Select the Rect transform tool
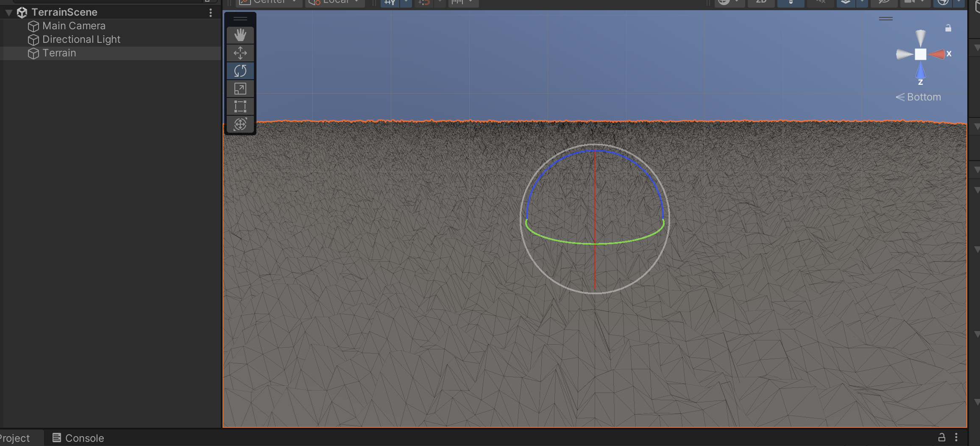Screen dimensions: 980x446 pos(240,106)
